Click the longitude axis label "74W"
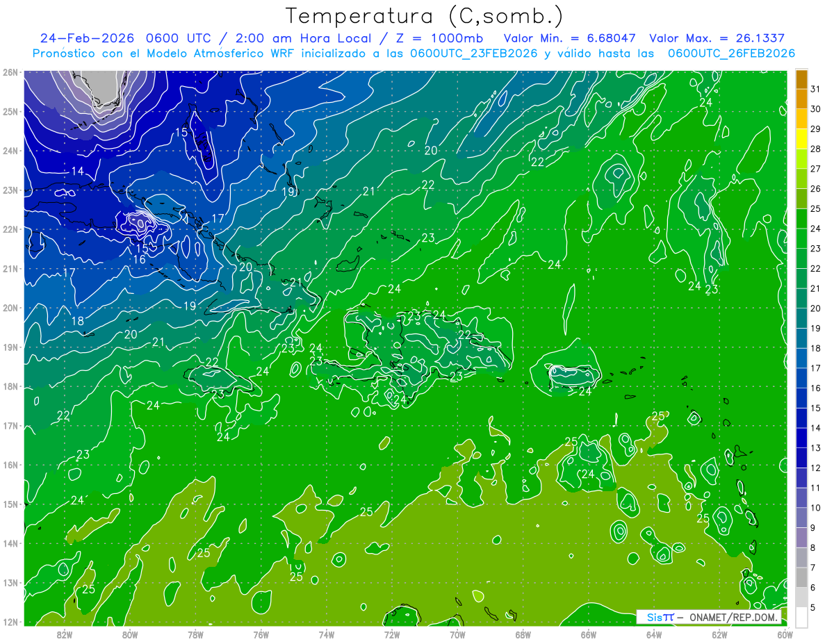The width and height of the screenshot is (834, 644). [x=326, y=634]
